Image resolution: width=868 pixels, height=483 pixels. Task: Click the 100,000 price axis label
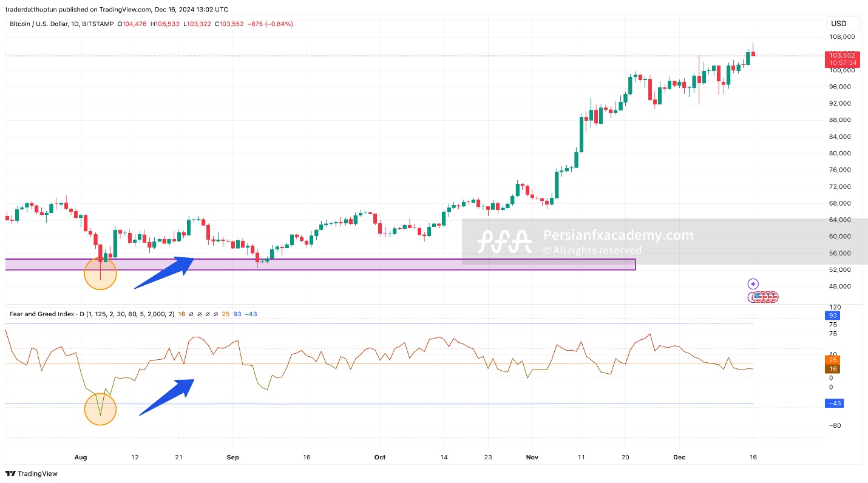pyautogui.click(x=842, y=70)
